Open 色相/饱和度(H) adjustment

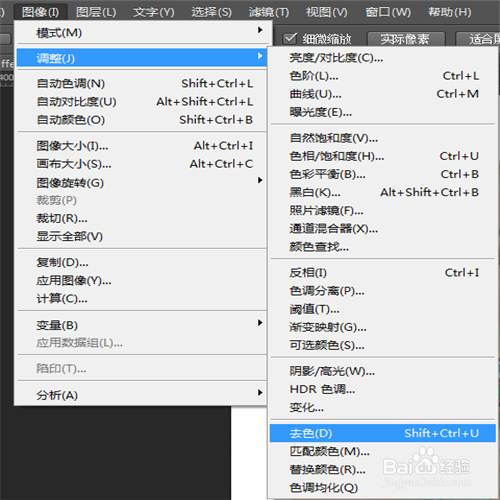point(383,156)
